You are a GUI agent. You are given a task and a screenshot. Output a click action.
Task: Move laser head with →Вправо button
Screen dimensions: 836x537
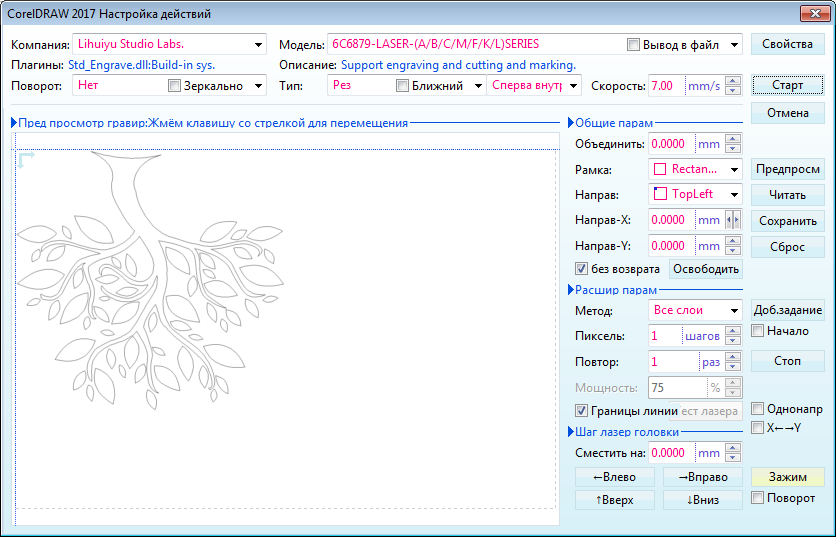703,477
